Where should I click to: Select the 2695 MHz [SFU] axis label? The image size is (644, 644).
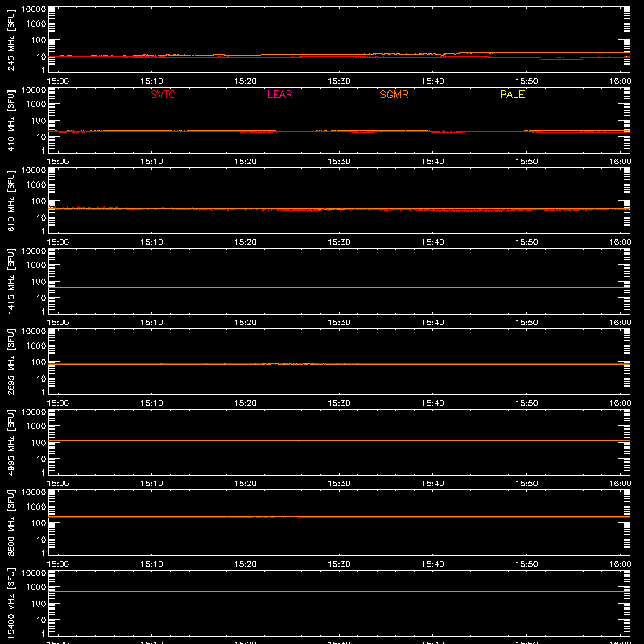(x=10, y=361)
